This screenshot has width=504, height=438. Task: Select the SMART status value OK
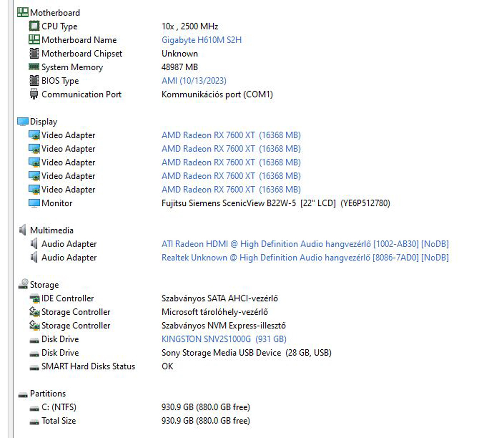(x=167, y=366)
